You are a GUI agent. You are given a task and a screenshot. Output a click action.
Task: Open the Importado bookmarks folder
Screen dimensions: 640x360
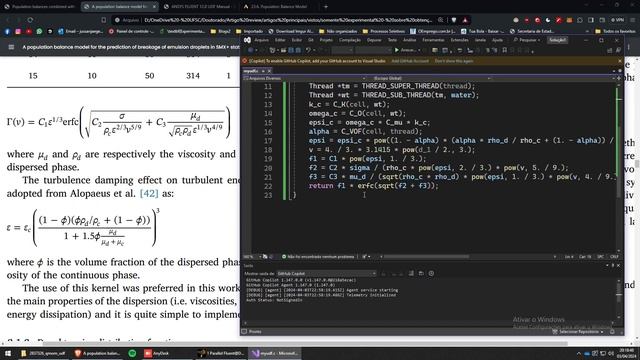pyautogui.click(x=250, y=31)
